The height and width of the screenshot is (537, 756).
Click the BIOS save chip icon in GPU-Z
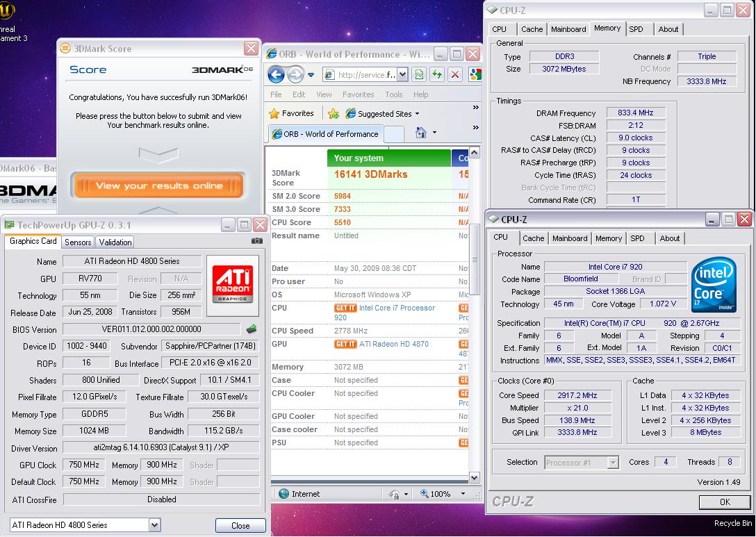tap(252, 330)
